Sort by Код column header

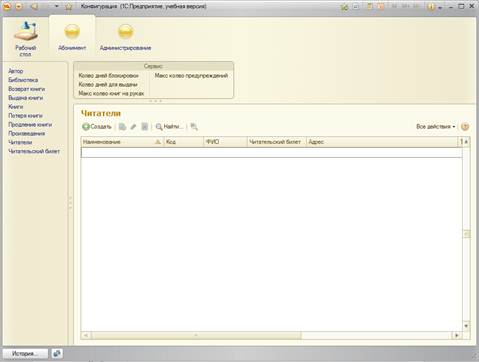[x=184, y=142]
